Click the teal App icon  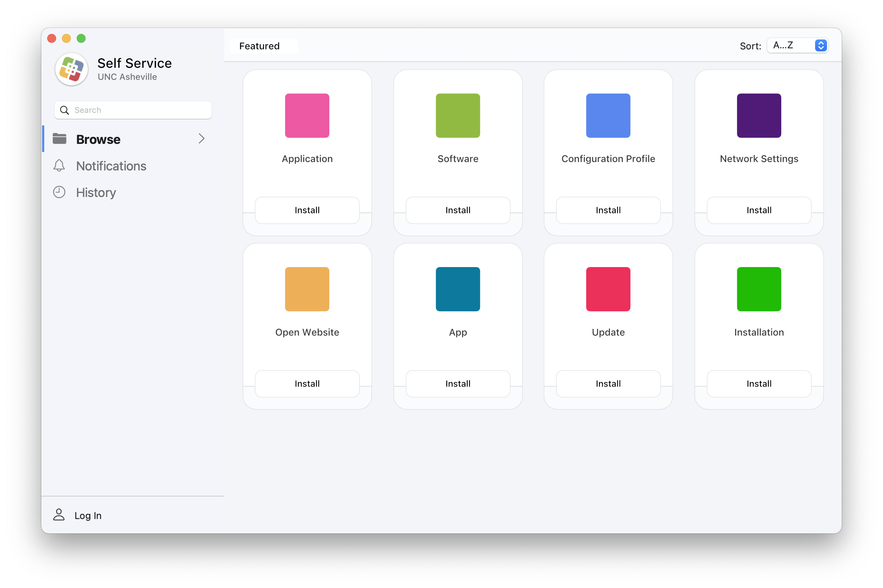pyautogui.click(x=458, y=289)
